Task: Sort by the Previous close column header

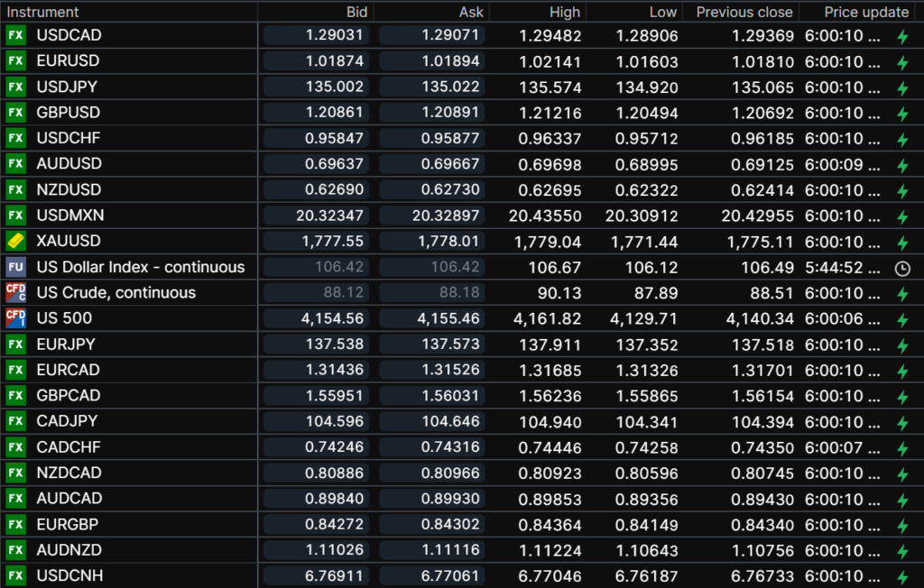Action: coord(744,12)
